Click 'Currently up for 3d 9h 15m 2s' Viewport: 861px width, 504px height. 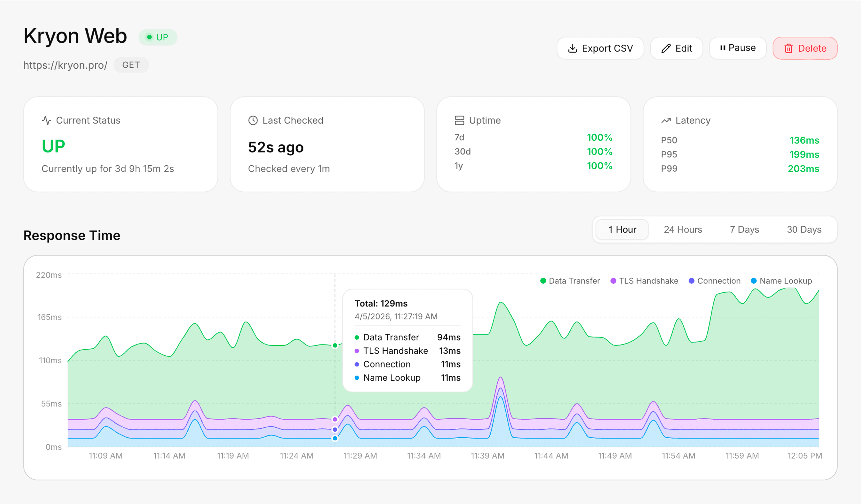click(108, 168)
